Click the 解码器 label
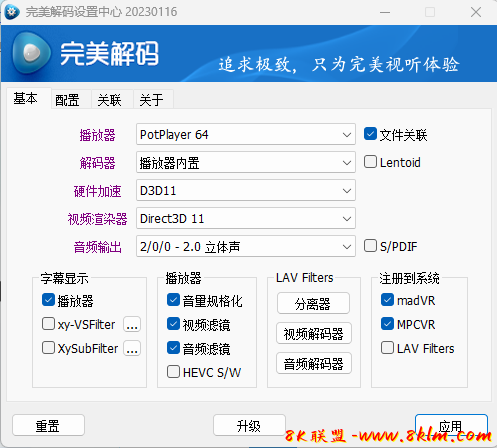 pyautogui.click(x=97, y=163)
